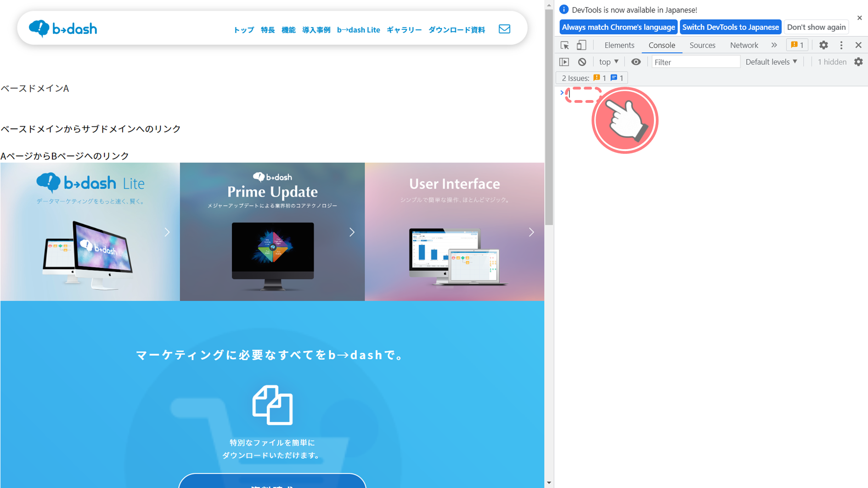Open DevTools settings gear in top bar
Viewport: 868px width, 488px height.
[823, 45]
